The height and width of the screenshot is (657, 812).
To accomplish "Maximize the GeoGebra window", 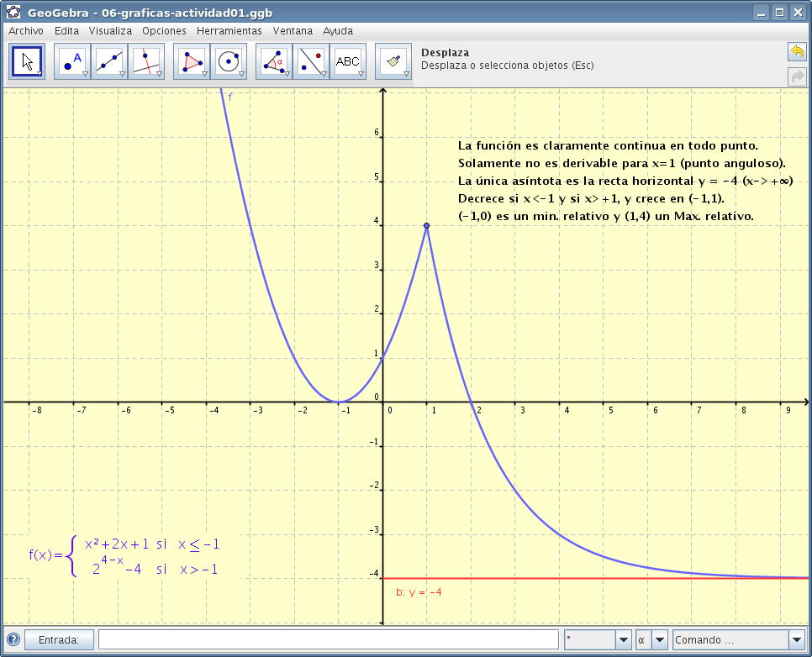I will pos(779,13).
